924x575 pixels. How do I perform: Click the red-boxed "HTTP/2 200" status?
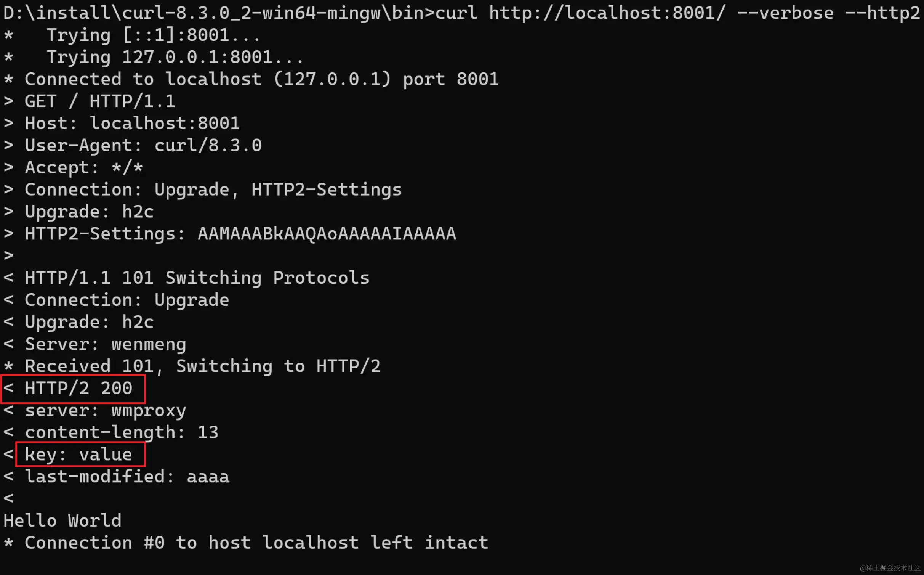[x=78, y=388]
